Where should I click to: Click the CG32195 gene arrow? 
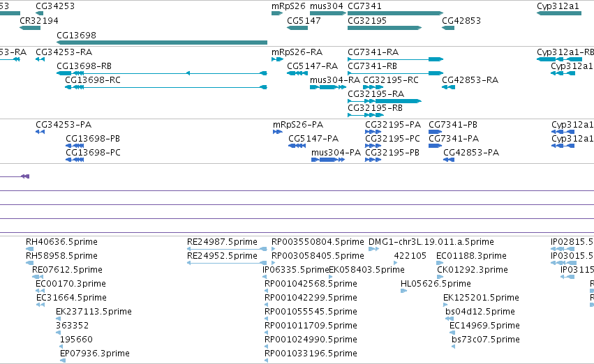click(x=385, y=28)
